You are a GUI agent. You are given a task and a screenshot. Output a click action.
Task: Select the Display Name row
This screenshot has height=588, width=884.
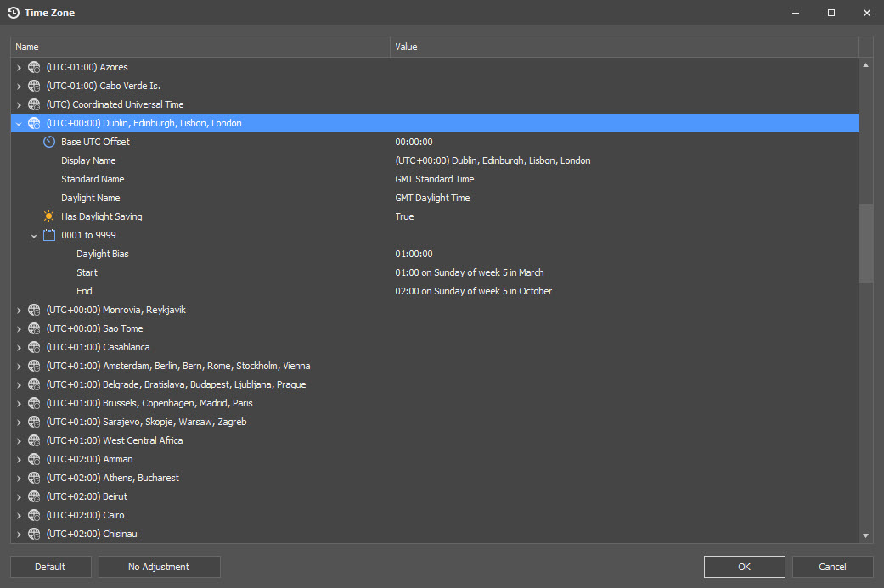(x=435, y=160)
